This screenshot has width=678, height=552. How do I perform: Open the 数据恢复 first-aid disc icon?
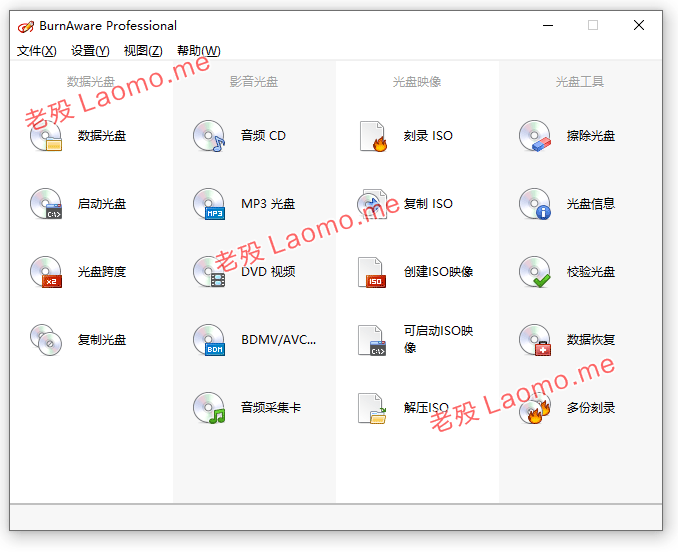[535, 340]
